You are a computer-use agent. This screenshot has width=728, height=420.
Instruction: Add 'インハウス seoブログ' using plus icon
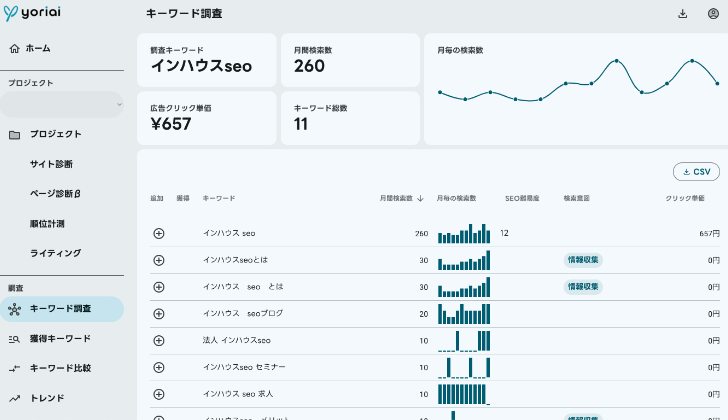pos(158,314)
